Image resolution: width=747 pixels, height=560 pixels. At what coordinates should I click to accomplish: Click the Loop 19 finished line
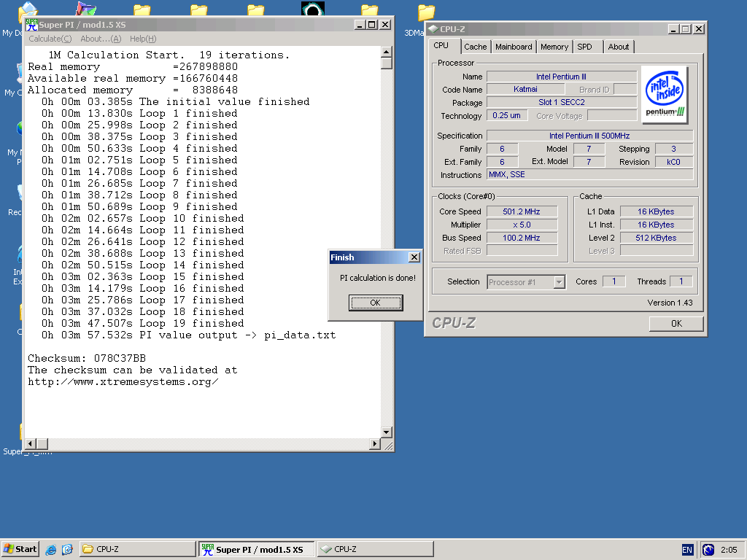(x=142, y=323)
